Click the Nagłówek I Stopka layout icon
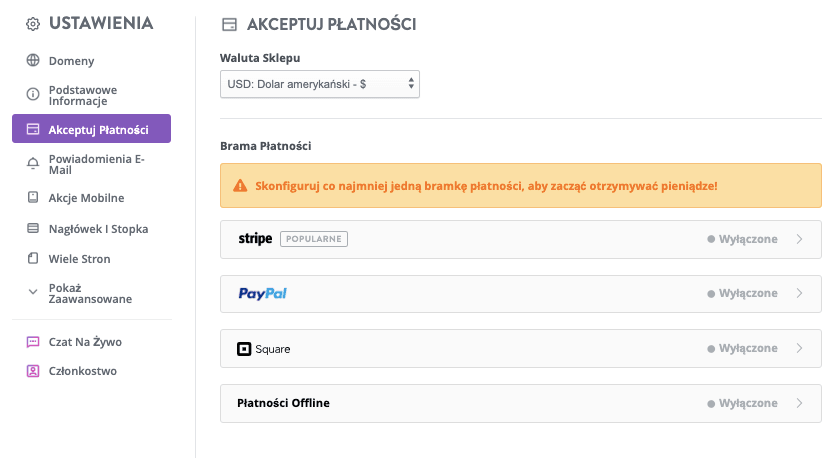Viewport: 839px width, 458px height. pyautogui.click(x=33, y=228)
